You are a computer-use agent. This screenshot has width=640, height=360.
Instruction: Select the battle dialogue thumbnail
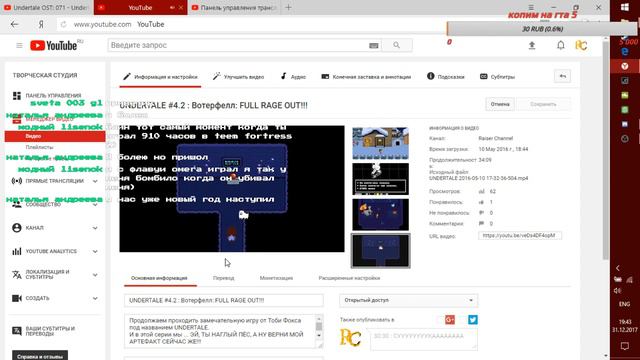(x=380, y=179)
